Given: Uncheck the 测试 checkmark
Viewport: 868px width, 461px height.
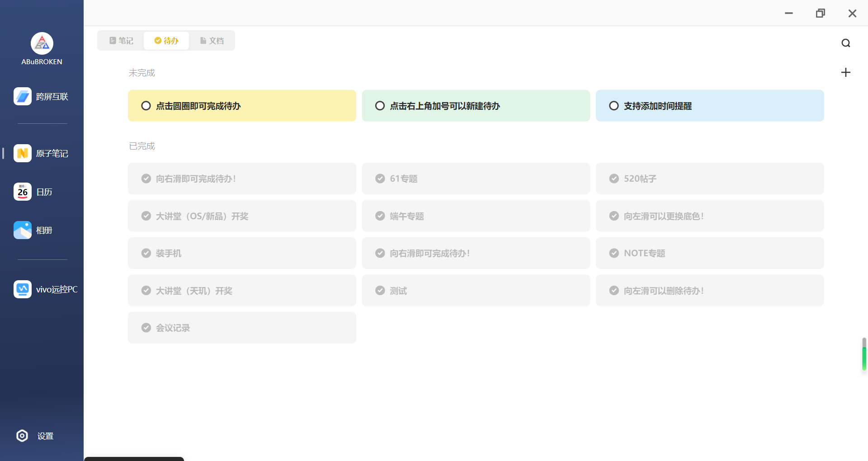Looking at the screenshot, I should 380,291.
